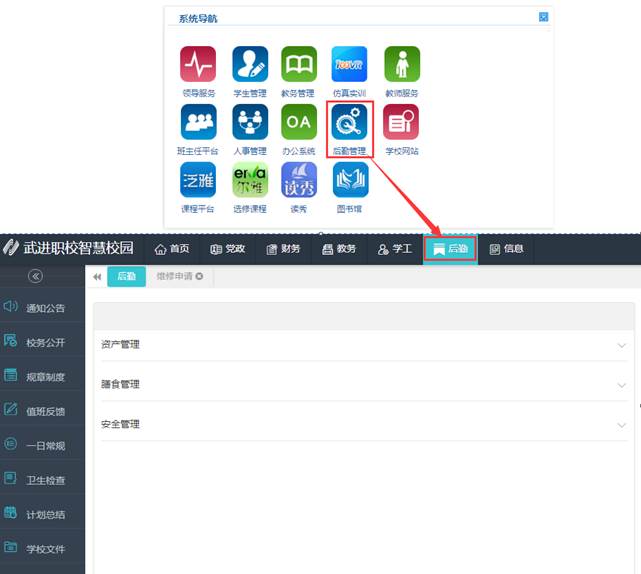Click the tab scroll-left arrows
Image resolution: width=641 pixels, height=574 pixels.
click(97, 277)
